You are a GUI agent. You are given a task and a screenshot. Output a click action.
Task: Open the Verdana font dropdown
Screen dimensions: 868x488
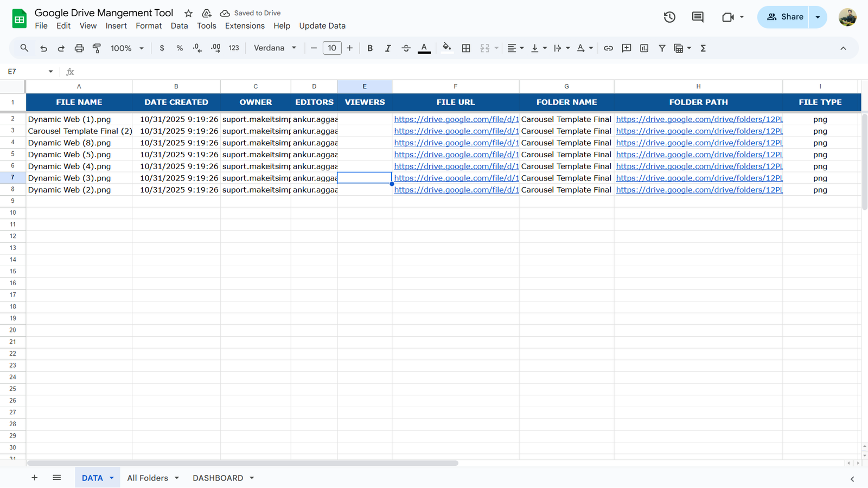(275, 48)
